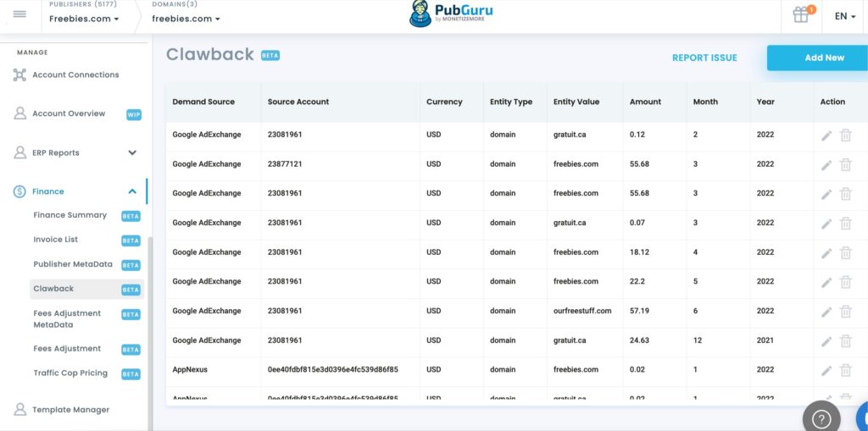Edit the gratuit.ca 0.07 row
This screenshot has width=868, height=431.
click(x=826, y=224)
